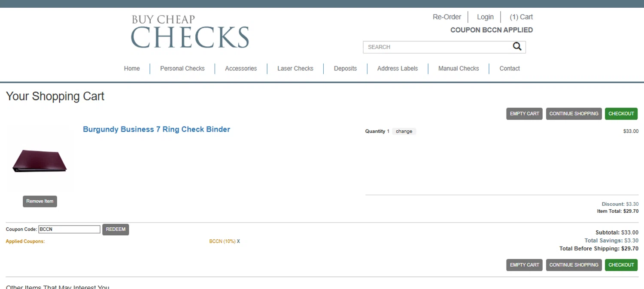Open the Home menu item
This screenshot has height=289, width=644.
tap(132, 69)
